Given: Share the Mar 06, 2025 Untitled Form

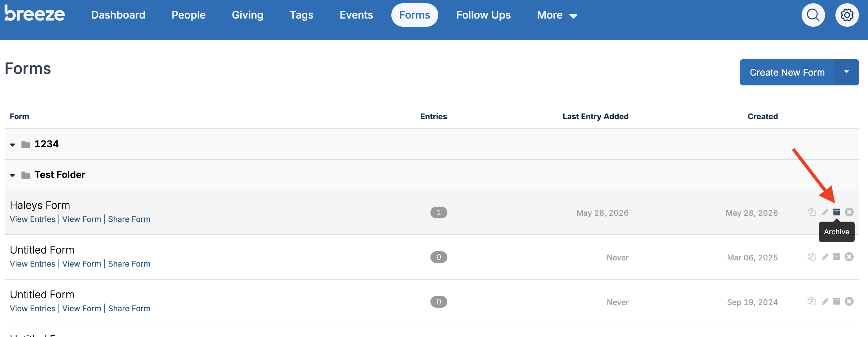Looking at the screenshot, I should pos(129,264).
